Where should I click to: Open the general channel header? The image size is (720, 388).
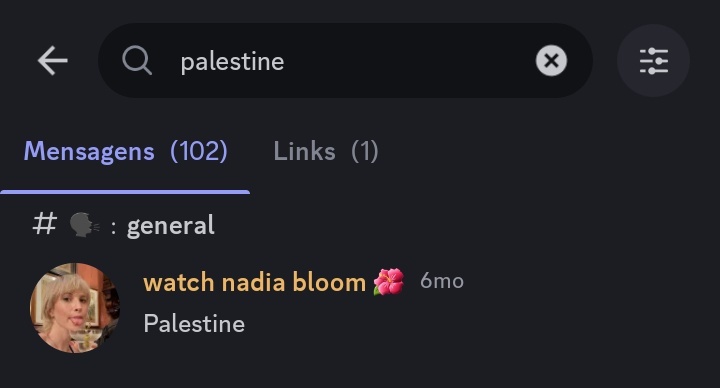coord(124,225)
